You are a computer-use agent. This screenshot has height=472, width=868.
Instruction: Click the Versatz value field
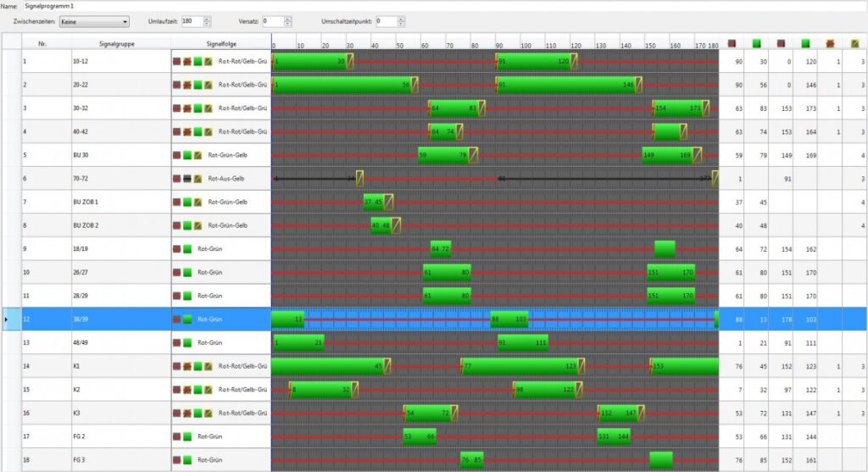coord(272,21)
